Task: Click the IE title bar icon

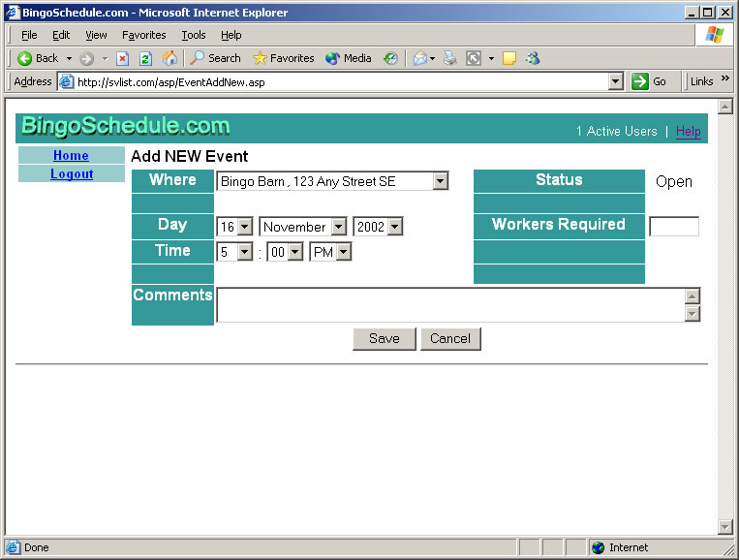Action: pos(13,13)
